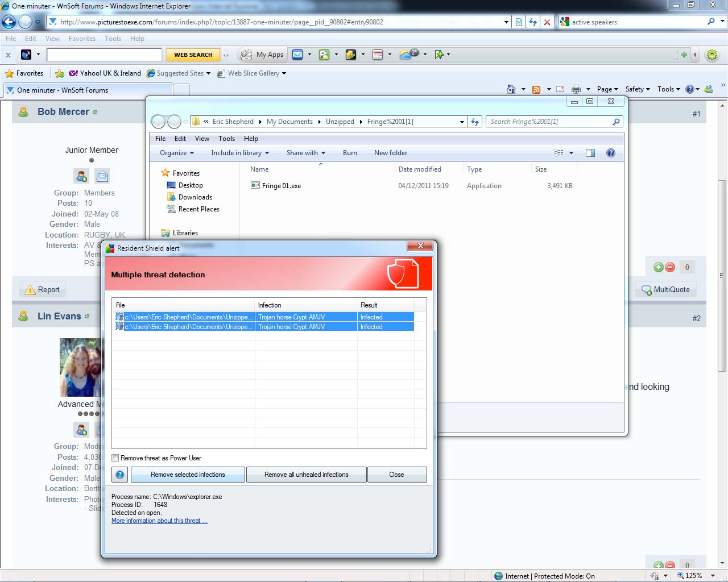Click the refresh icon beside the Explorer address path
Image resolution: width=728 pixels, height=582 pixels.
[475, 122]
